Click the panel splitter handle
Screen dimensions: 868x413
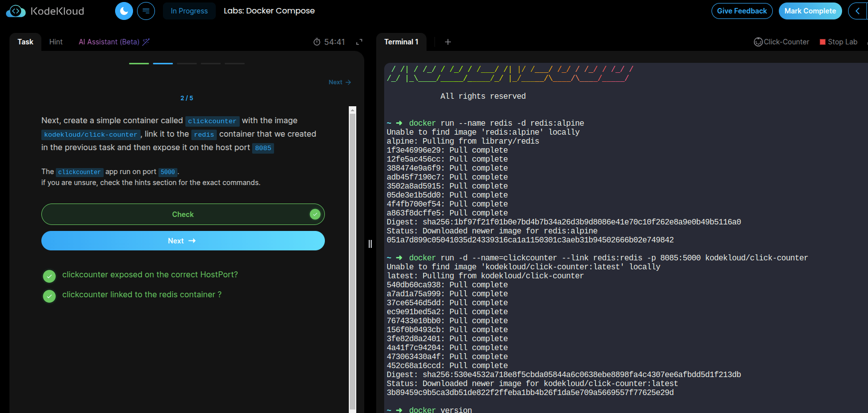(370, 244)
